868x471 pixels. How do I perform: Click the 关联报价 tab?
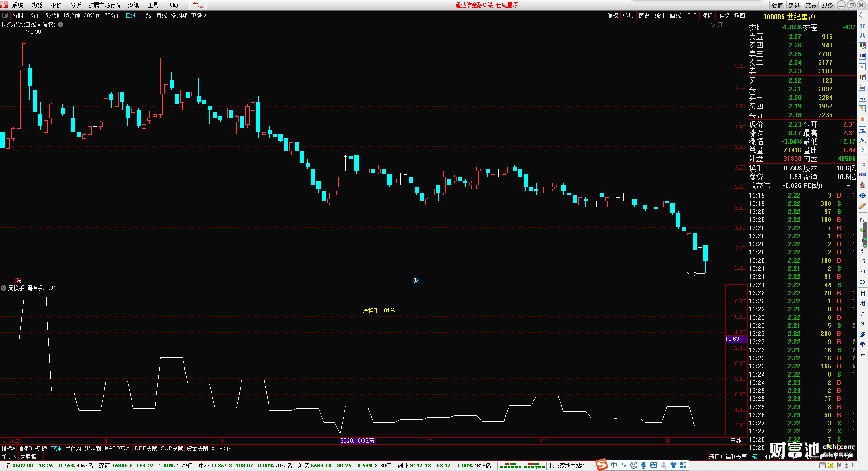click(31, 457)
